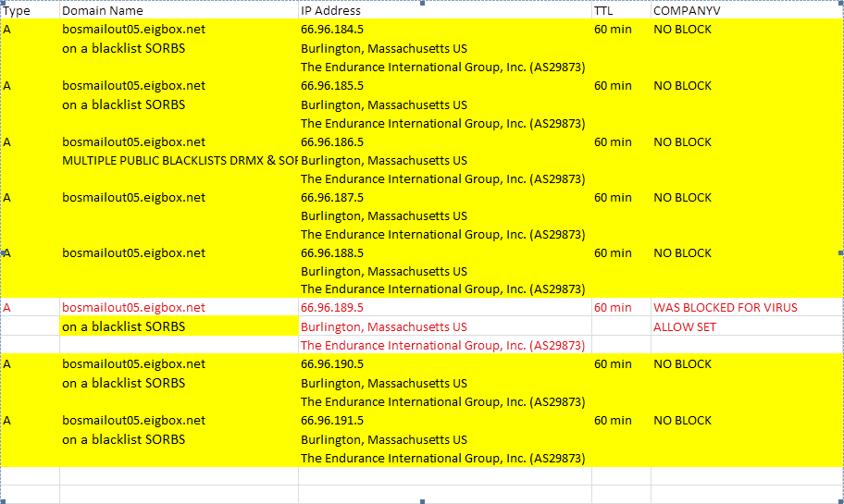Screen dimensions: 844x504
Task: Select the ALLOW SET cell
Action: click(747, 326)
